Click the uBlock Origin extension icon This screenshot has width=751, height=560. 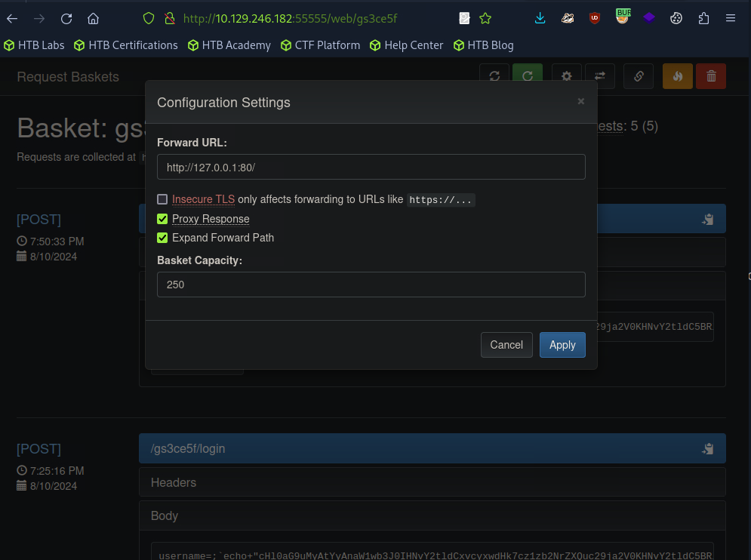click(x=594, y=19)
